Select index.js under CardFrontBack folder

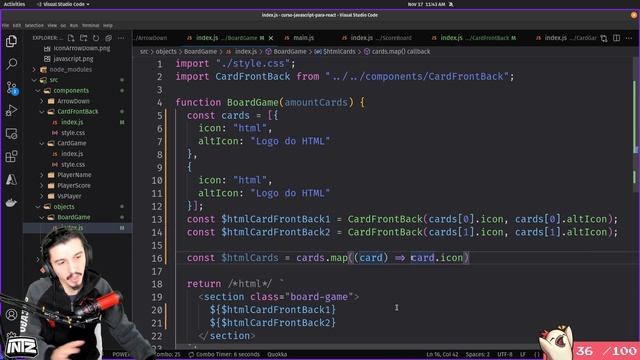click(72, 122)
